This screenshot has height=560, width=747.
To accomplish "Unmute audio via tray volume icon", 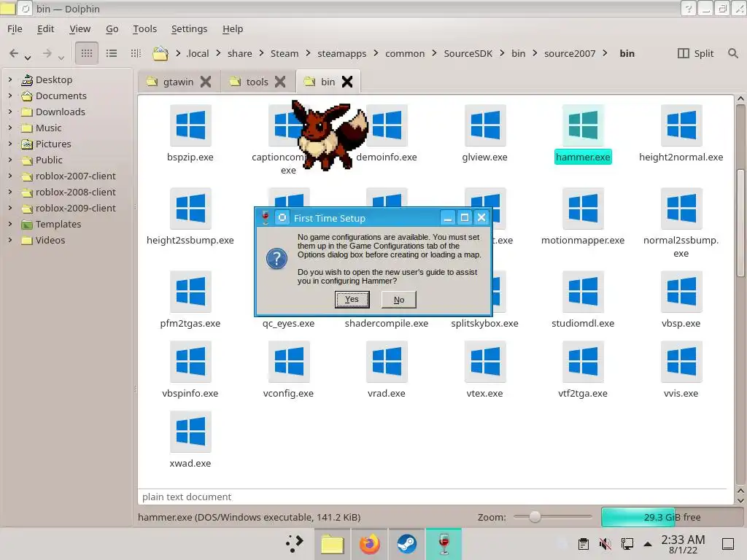I will click(605, 544).
